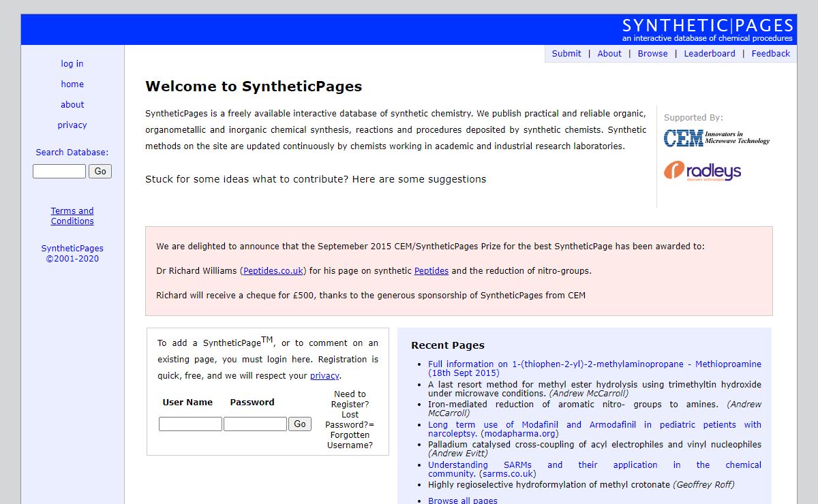
Task: Open the SyntheticPages header logo
Action: click(708, 30)
